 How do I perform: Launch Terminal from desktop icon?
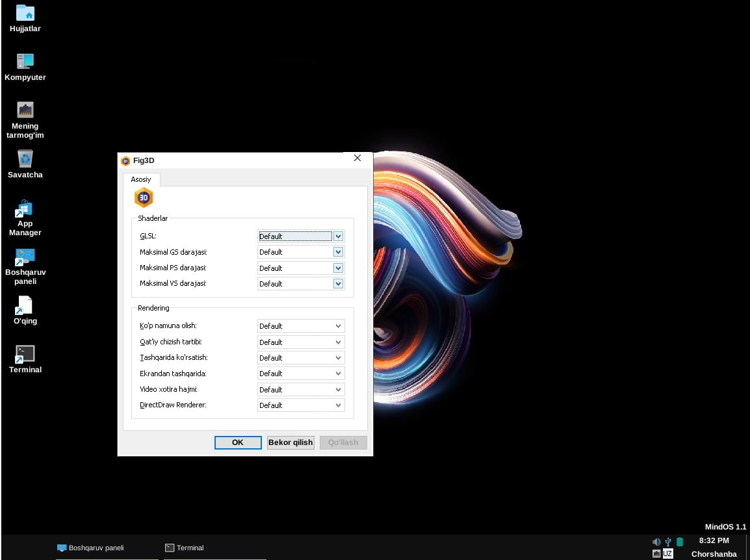[25, 354]
